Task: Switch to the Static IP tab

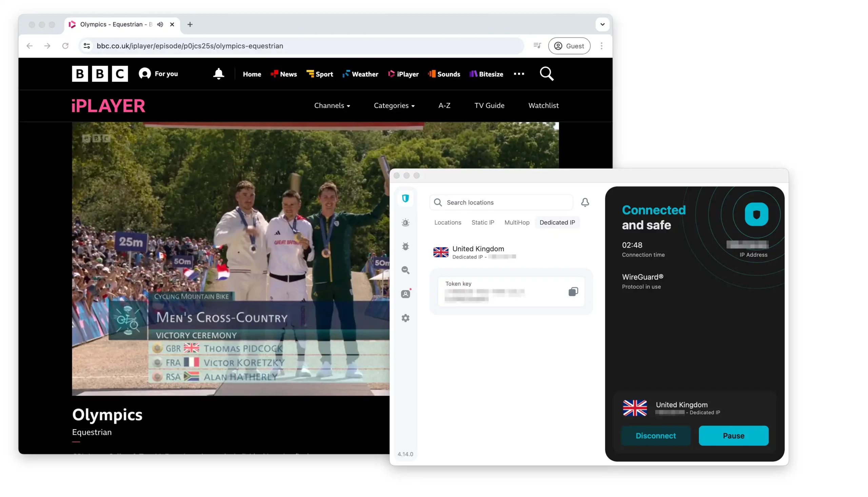Action: pos(483,223)
